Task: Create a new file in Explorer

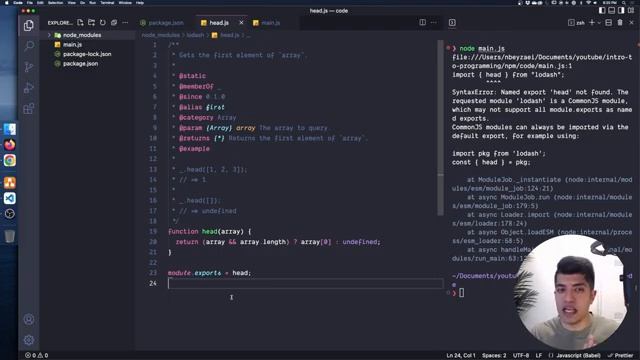Action: point(80,23)
